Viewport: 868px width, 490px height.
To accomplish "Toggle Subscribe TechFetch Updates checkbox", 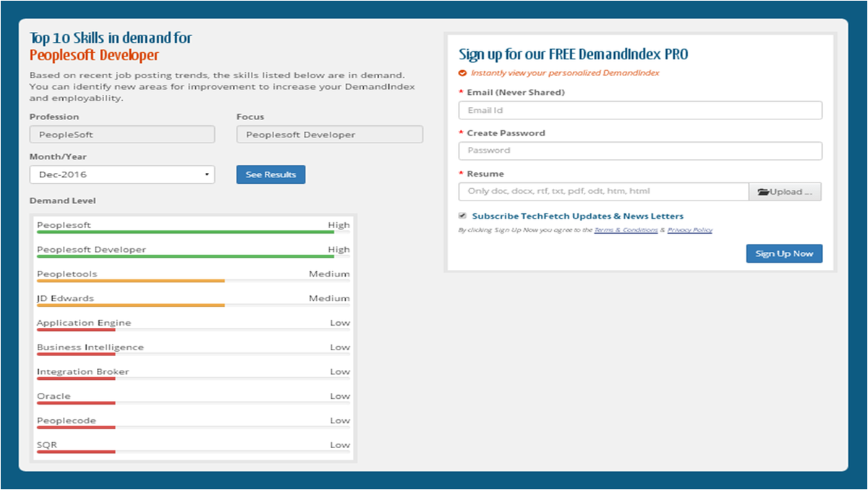I will click(463, 216).
